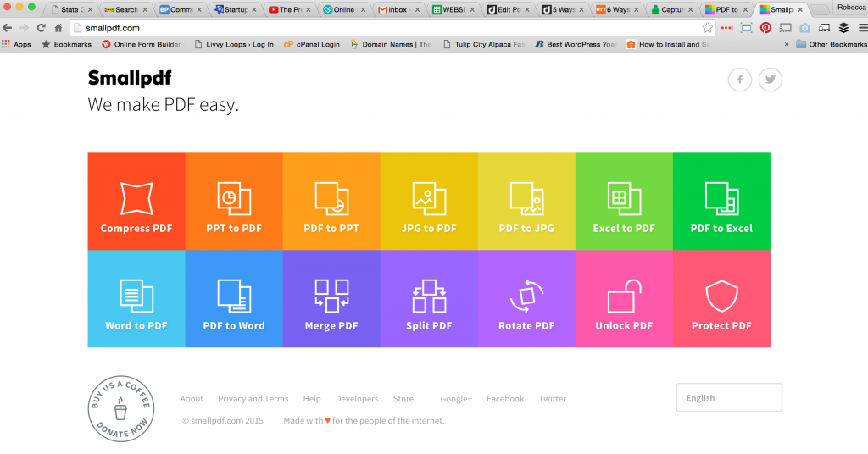Open the Developers footer link
The height and width of the screenshot is (454, 868).
[357, 399]
